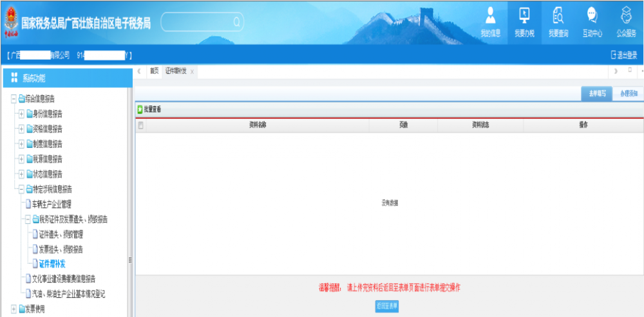Expand the 发票使用 tree node
The width and height of the screenshot is (644, 317).
click(x=14, y=309)
